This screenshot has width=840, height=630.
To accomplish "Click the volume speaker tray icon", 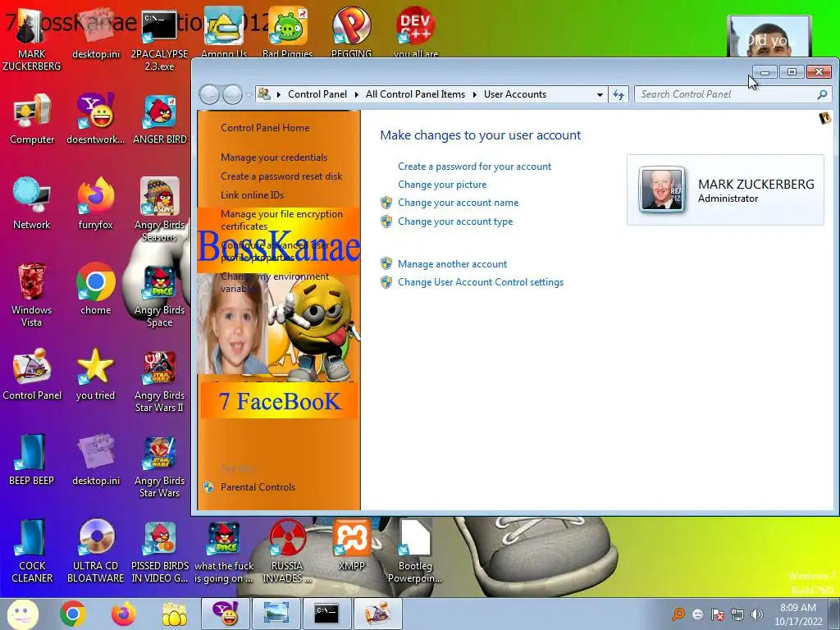I will coord(756,614).
